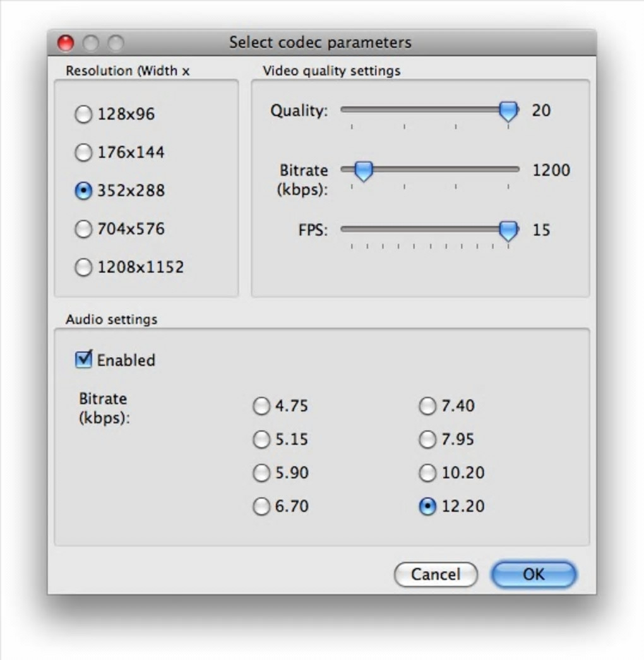This screenshot has width=644, height=660.
Task: Select the 704x576 resolution option
Action: click(x=83, y=229)
